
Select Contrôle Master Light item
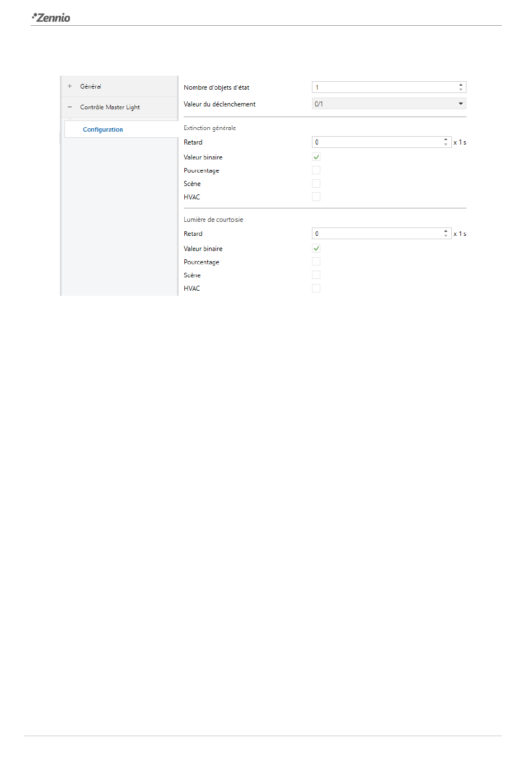click(x=110, y=107)
